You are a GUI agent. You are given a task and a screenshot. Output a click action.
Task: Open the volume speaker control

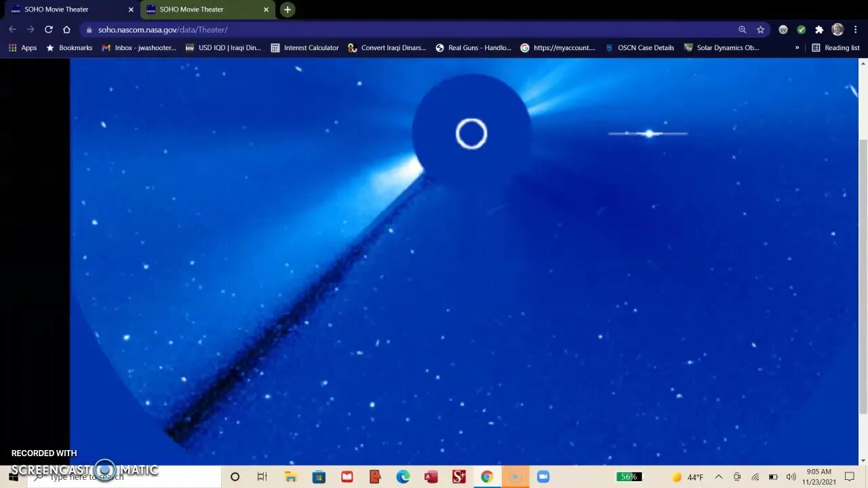tap(791, 477)
